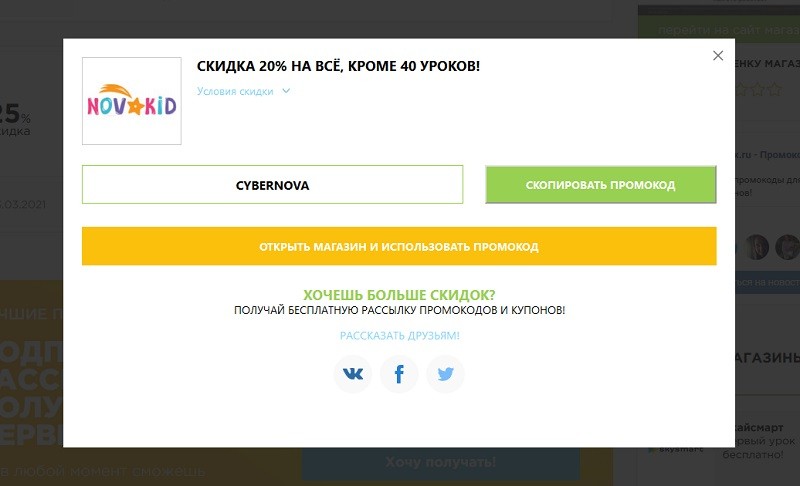
Task: Click the Novakid logo thumbnail
Action: click(132, 101)
